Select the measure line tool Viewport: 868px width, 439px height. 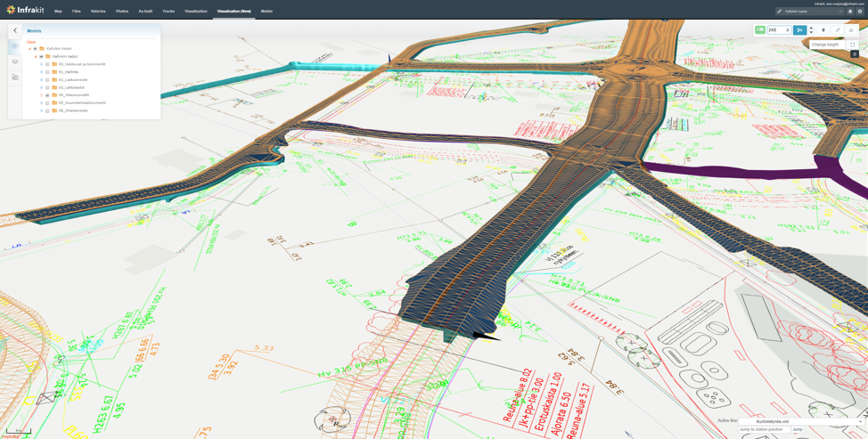click(838, 30)
